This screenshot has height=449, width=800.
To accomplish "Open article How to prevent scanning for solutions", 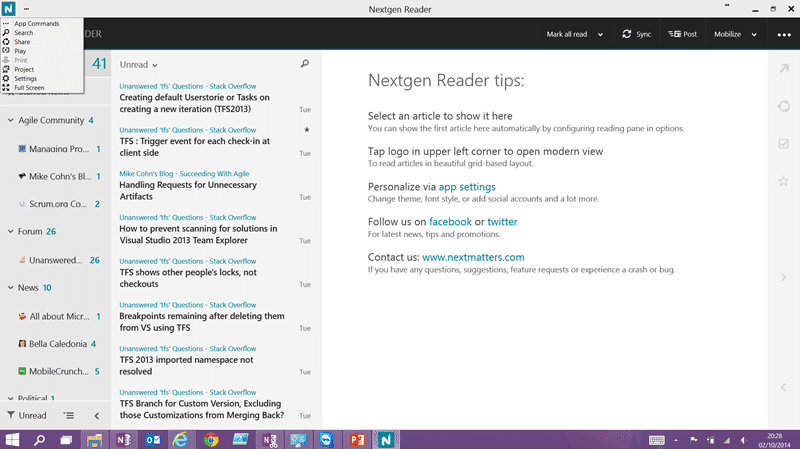I will pyautogui.click(x=198, y=235).
